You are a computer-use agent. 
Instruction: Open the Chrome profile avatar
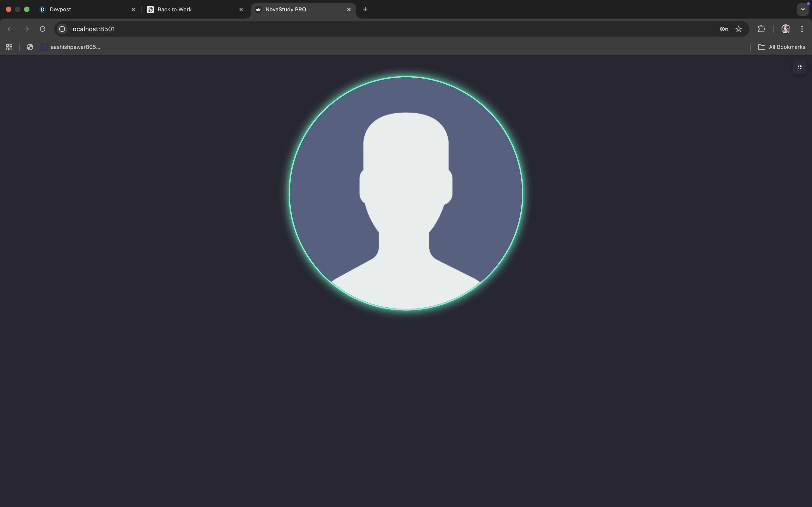point(785,29)
